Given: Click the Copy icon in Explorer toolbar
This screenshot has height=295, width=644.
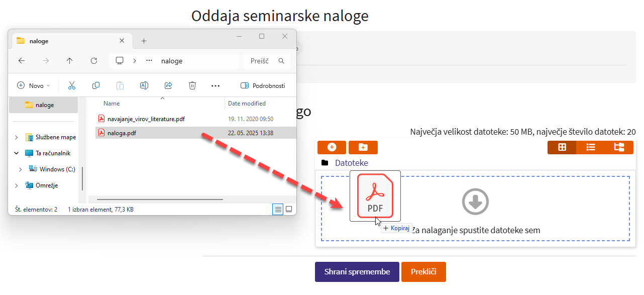Looking at the screenshot, I should coord(96,86).
